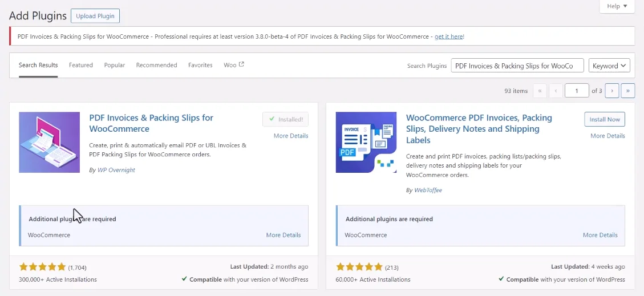
Task: Open the Woo external link tab
Action: point(234,65)
